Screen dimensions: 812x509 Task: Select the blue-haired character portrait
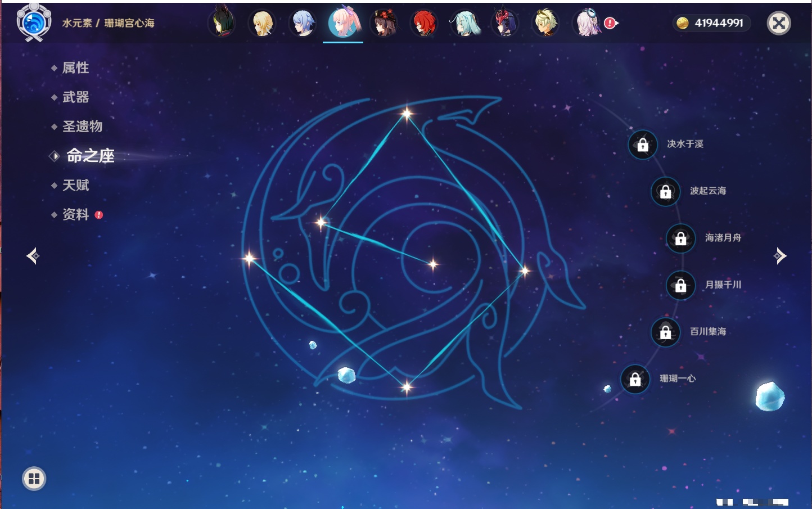[303, 23]
